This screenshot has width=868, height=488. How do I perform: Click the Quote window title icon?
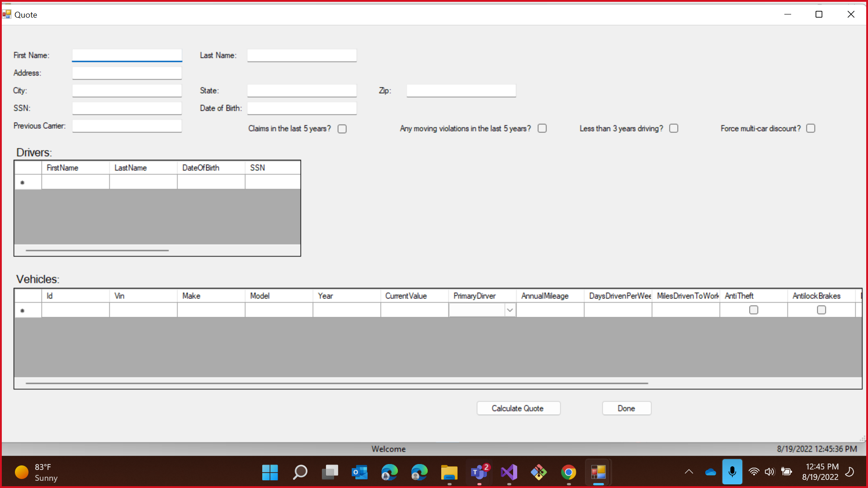click(x=7, y=14)
